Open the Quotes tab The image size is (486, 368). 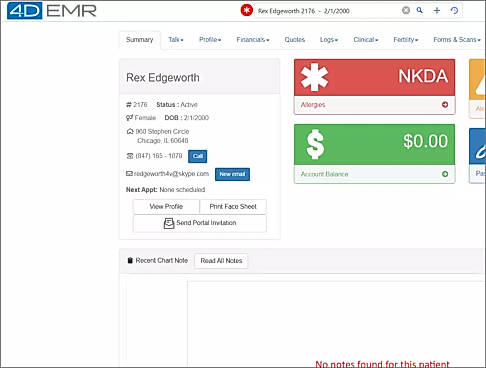295,40
